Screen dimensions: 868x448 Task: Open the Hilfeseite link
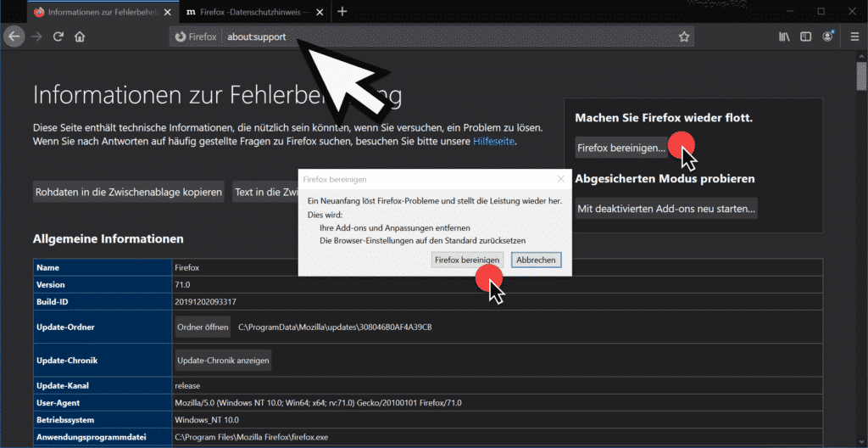(494, 142)
